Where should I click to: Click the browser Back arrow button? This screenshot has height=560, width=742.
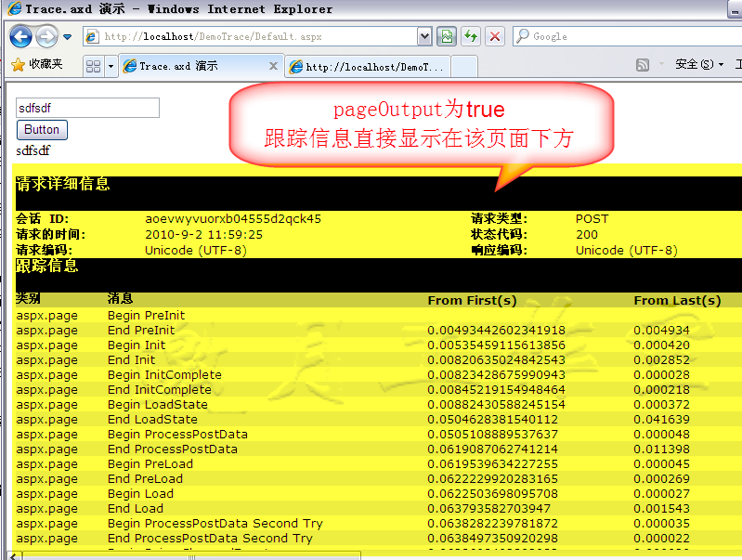[20, 37]
